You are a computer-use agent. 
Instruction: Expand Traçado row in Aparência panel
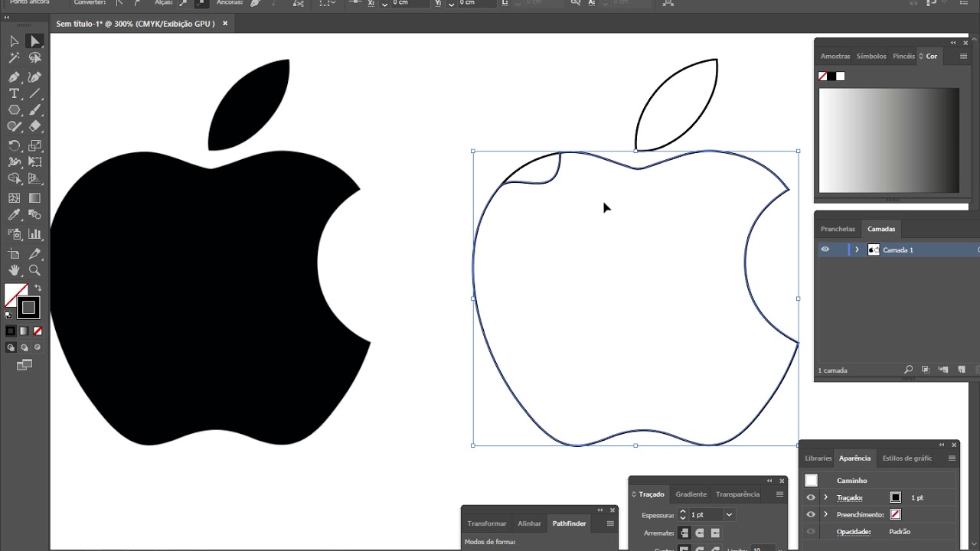[x=825, y=497]
